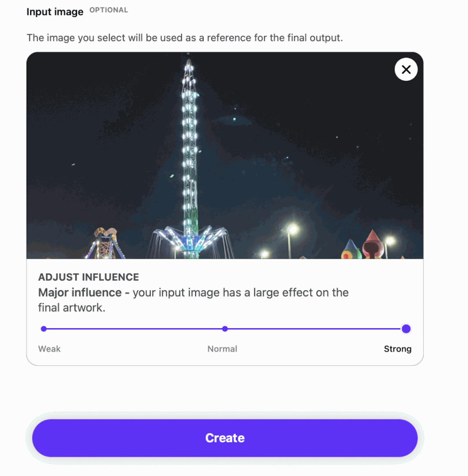The height and width of the screenshot is (476, 468).
Task: Click the Strong slider handle
Action: (x=406, y=329)
